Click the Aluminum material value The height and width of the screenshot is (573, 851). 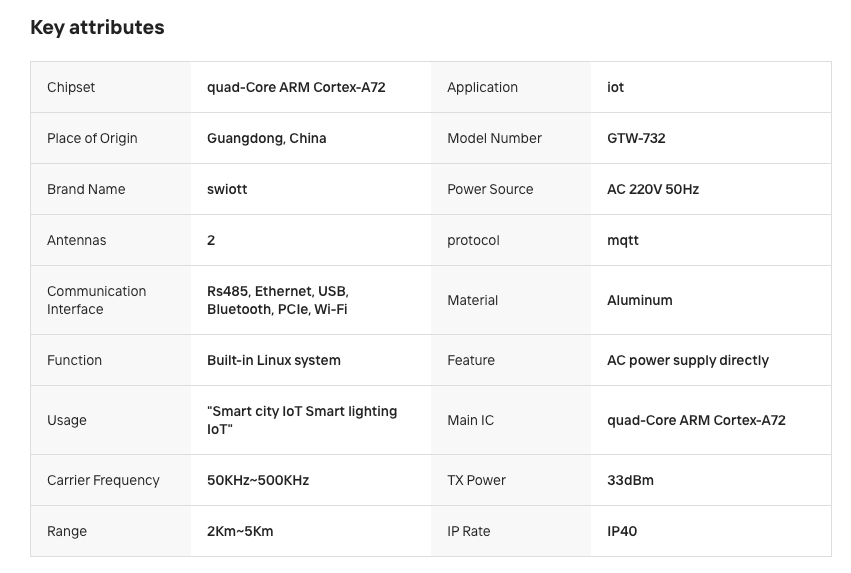coord(640,300)
